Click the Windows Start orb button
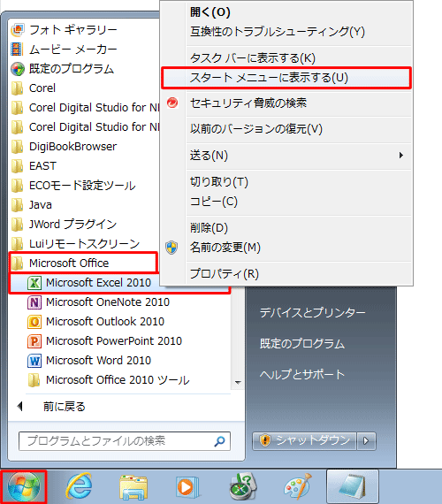The image size is (442, 504). [24, 486]
